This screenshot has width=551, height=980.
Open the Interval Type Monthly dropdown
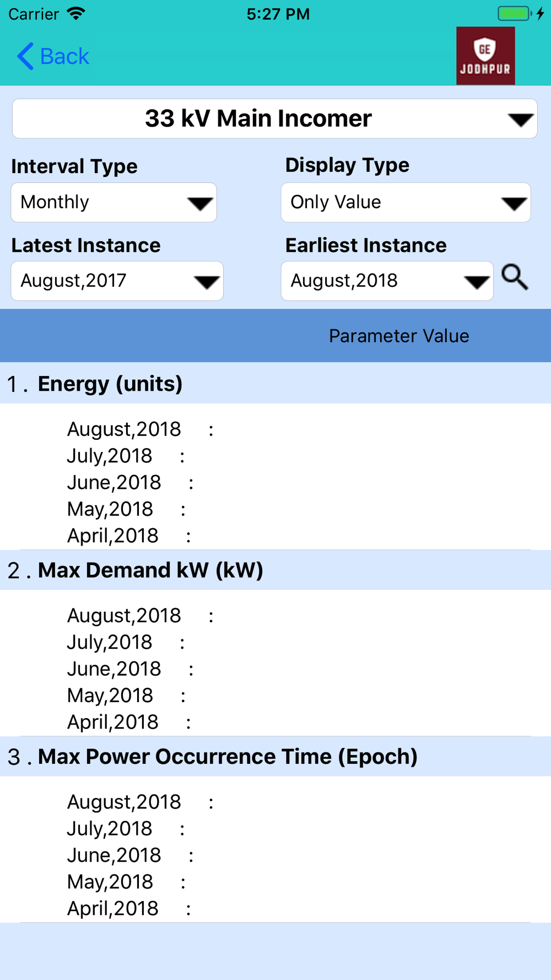coord(114,202)
